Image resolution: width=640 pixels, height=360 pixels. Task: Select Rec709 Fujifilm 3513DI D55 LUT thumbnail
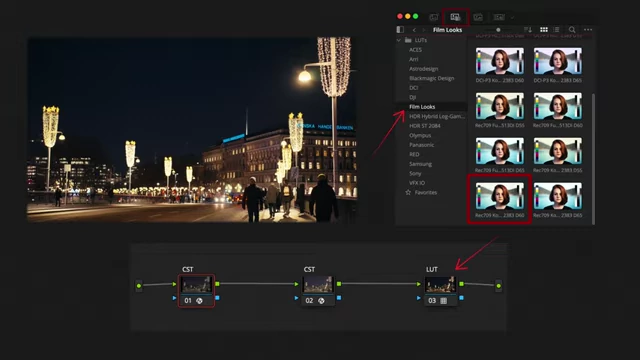click(x=500, y=106)
